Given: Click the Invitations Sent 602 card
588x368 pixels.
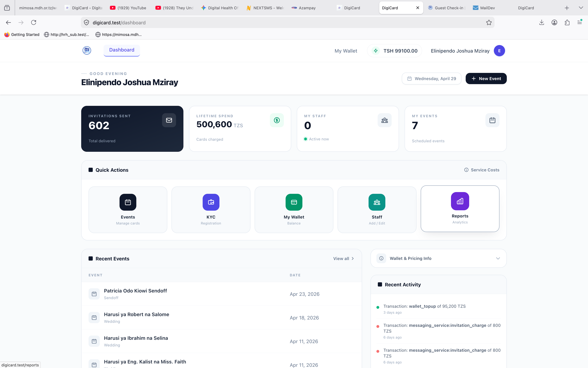Looking at the screenshot, I should tap(132, 129).
